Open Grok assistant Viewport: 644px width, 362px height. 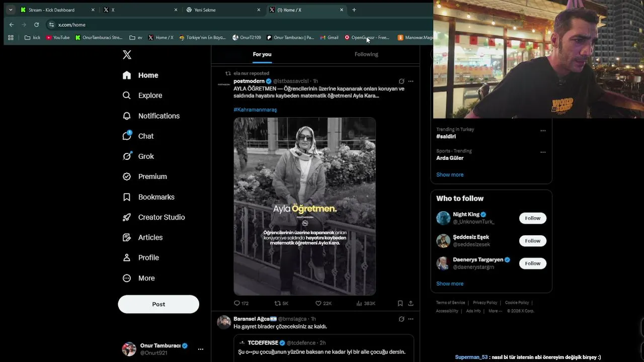tap(138, 156)
